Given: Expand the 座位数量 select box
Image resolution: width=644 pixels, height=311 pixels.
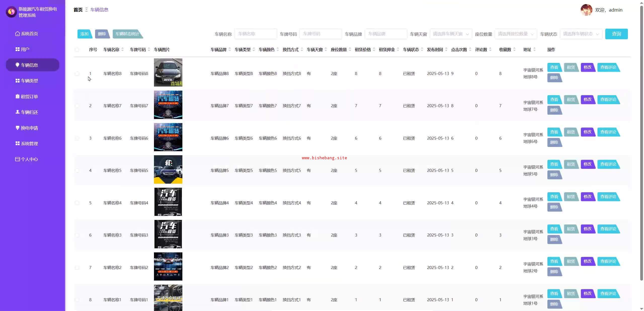Looking at the screenshot, I should click(516, 34).
